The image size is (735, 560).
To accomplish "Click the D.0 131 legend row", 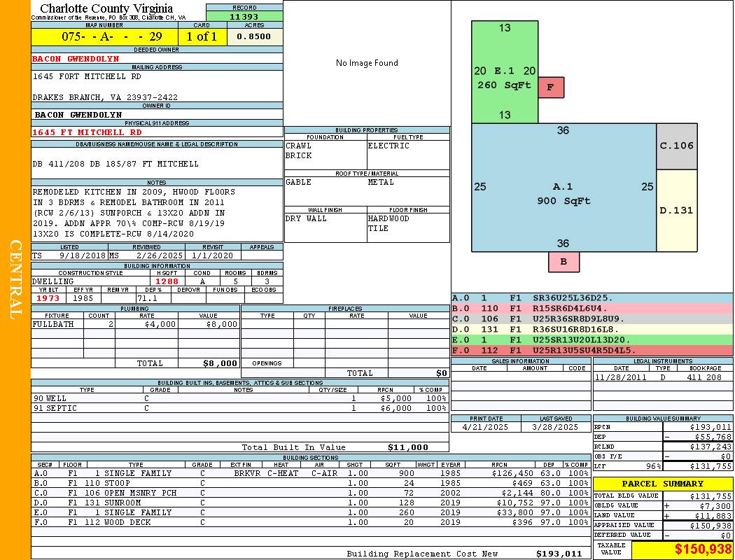I will 592,330.
